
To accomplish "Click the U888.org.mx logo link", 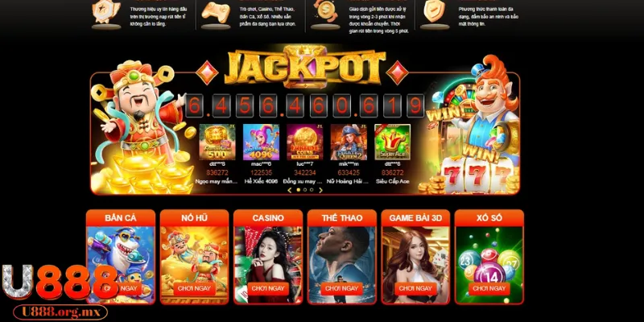I will tap(60, 312).
